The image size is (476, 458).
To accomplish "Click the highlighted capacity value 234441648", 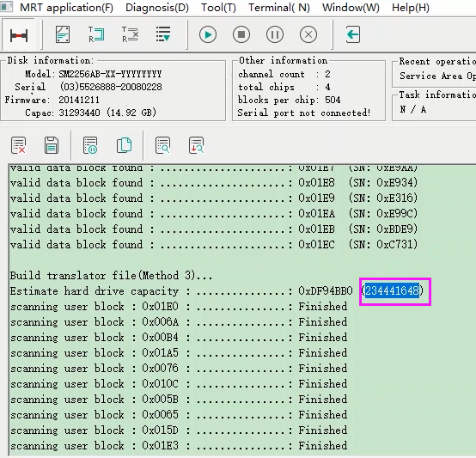I will click(392, 290).
